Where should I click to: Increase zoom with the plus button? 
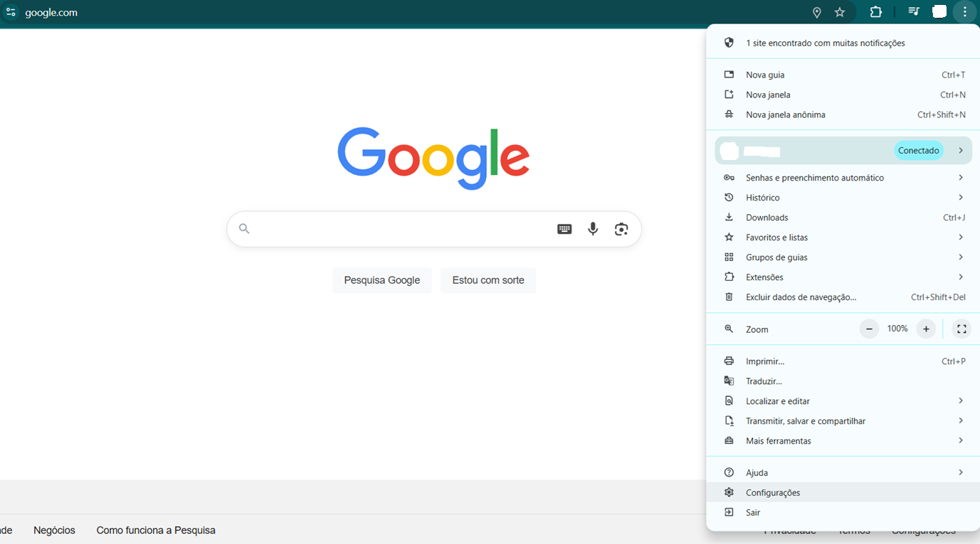926,329
